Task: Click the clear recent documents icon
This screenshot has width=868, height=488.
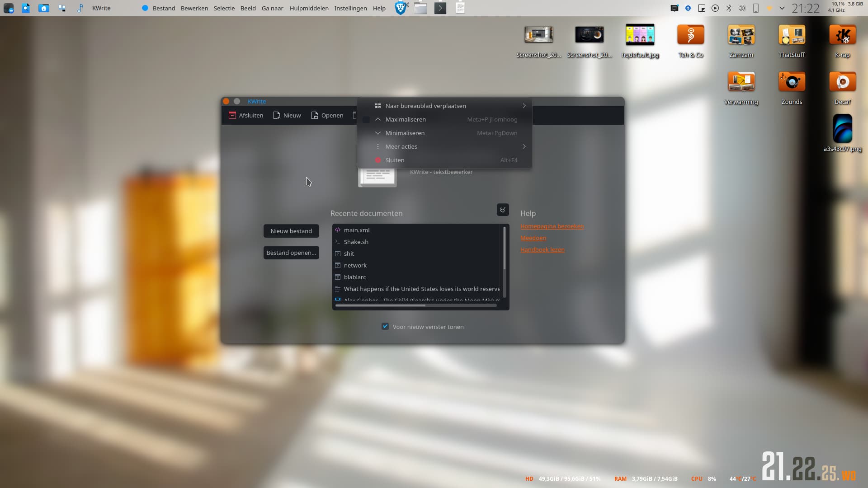Action: [503, 210]
